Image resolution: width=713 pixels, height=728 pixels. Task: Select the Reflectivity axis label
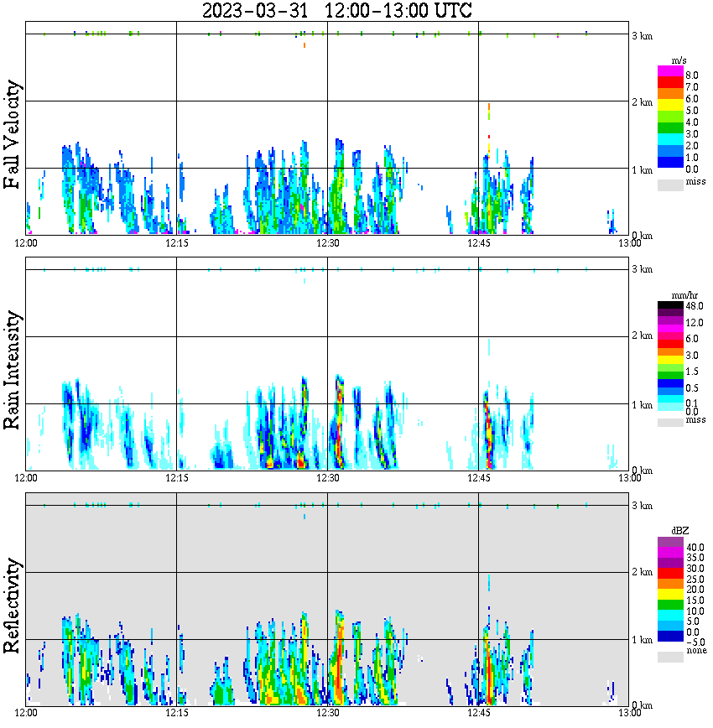pos(12,606)
